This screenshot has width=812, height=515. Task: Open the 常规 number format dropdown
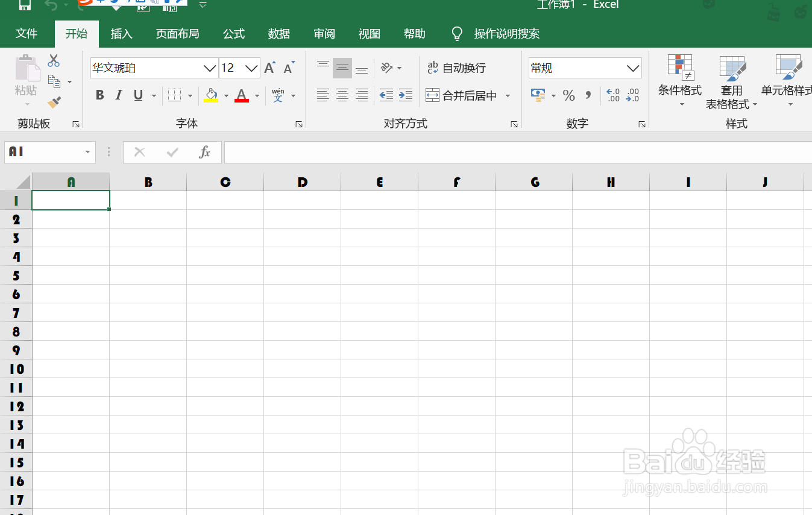pos(633,68)
